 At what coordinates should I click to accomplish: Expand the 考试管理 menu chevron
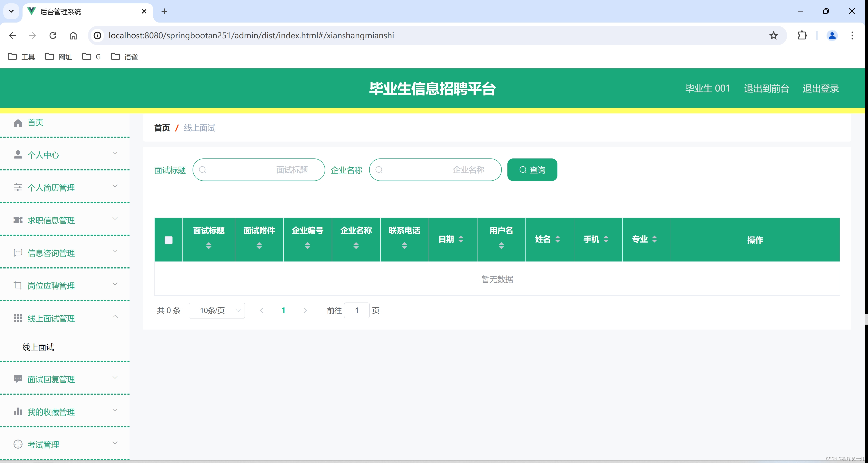click(115, 443)
